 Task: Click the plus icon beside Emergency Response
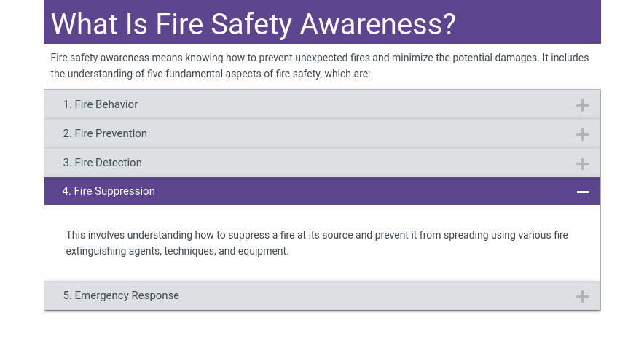click(x=582, y=296)
